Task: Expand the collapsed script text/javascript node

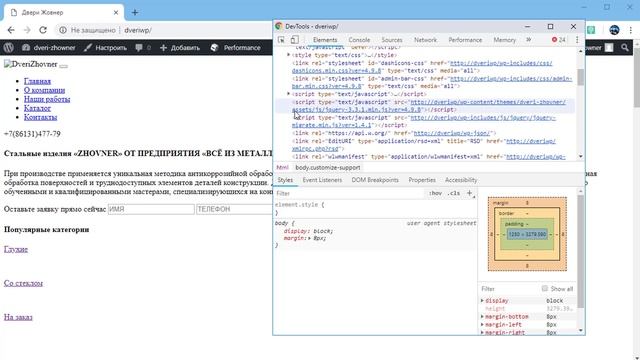Action: [x=289, y=94]
